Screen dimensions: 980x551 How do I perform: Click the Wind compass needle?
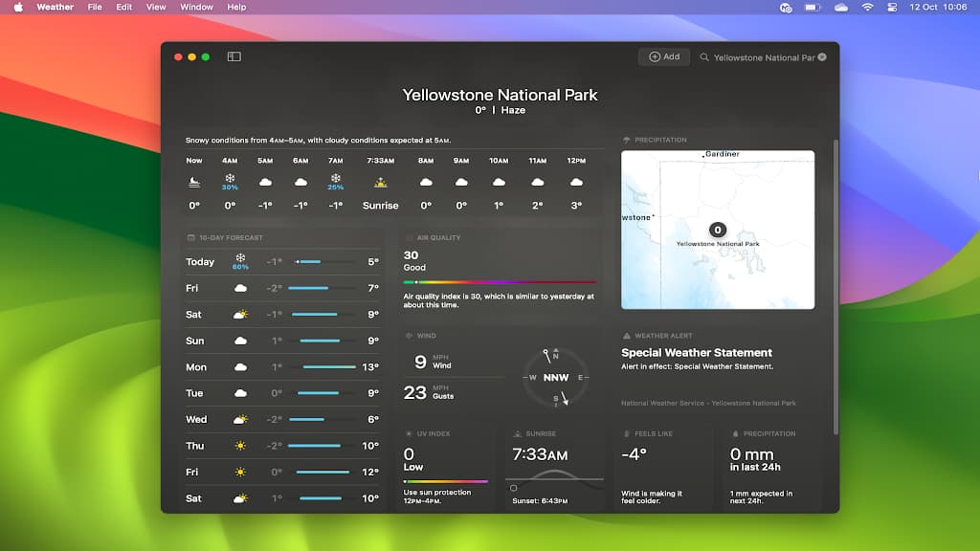pyautogui.click(x=555, y=377)
